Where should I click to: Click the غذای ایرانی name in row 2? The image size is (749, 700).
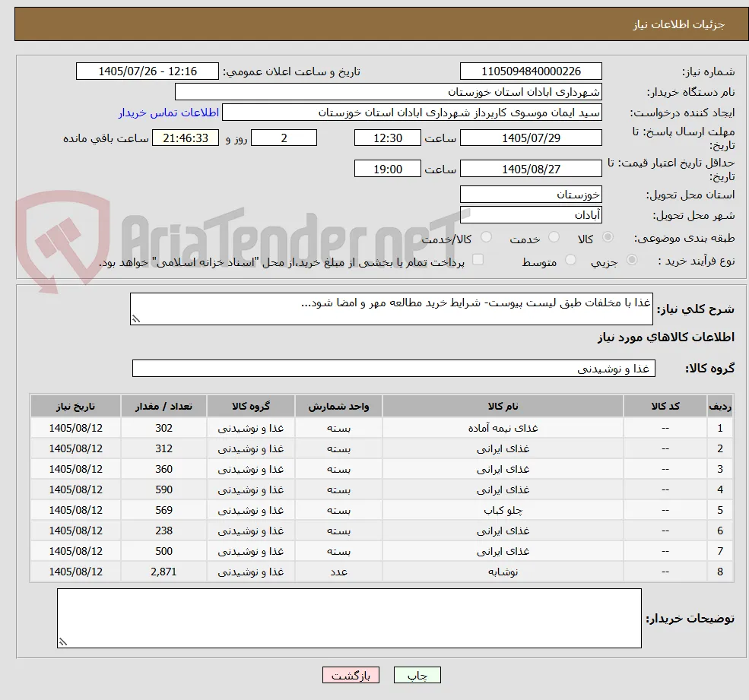(x=503, y=449)
